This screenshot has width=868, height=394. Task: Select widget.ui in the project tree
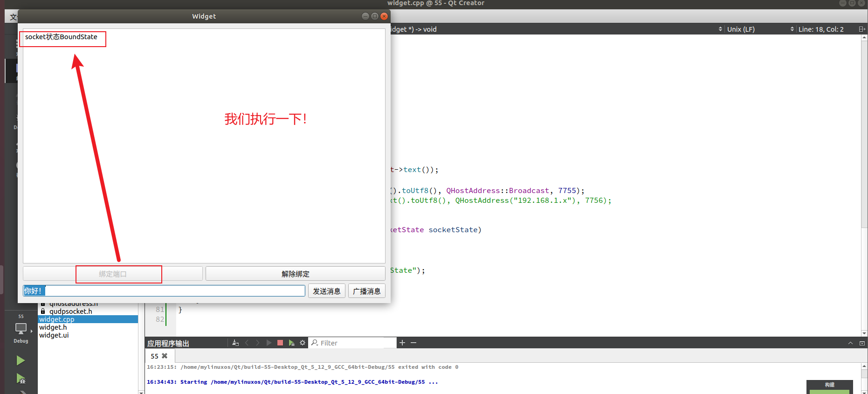(54, 335)
